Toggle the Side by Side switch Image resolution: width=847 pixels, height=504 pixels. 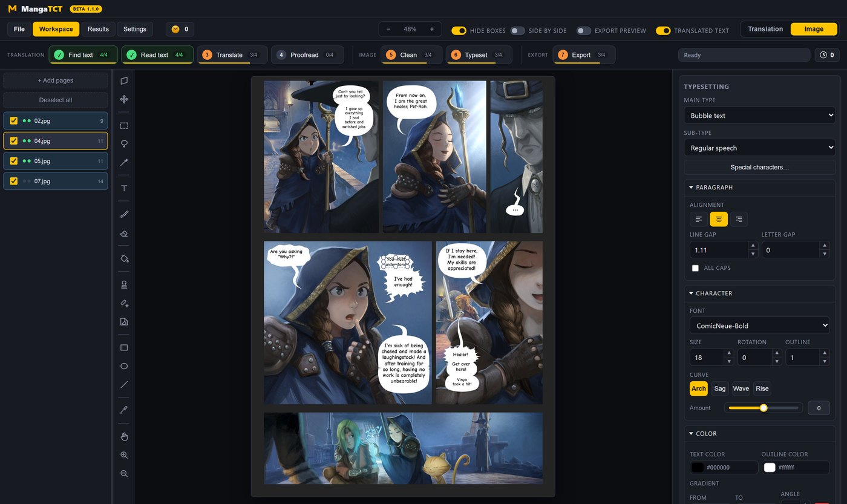(x=517, y=30)
